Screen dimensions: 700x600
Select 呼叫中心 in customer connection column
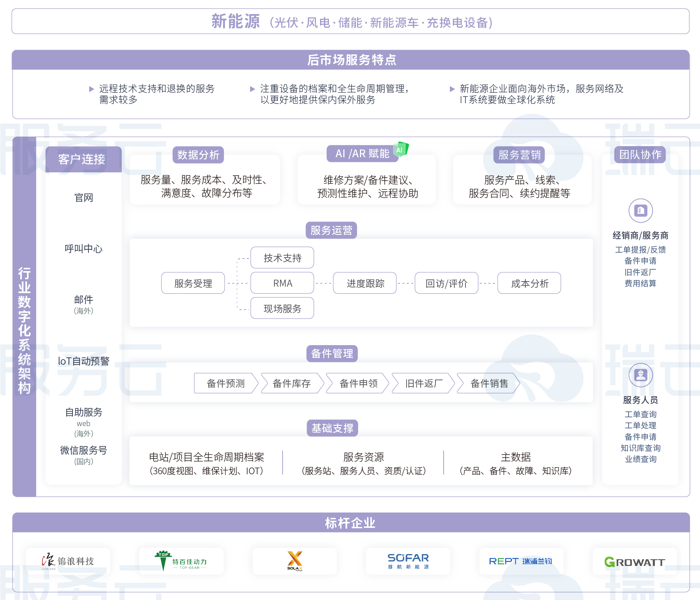(84, 249)
